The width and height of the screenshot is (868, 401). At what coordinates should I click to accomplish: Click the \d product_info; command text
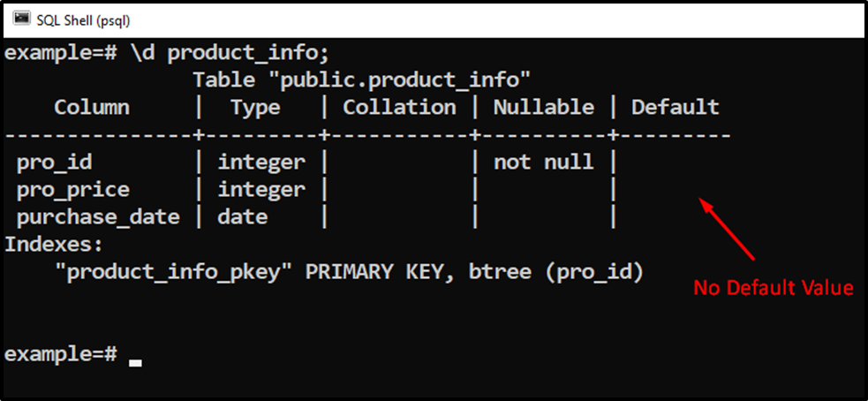pyautogui.click(x=230, y=54)
